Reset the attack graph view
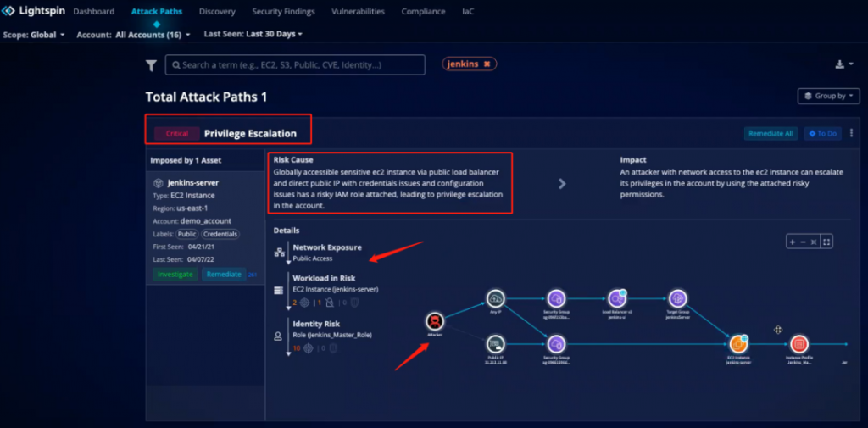The height and width of the screenshot is (428, 868). click(x=813, y=242)
